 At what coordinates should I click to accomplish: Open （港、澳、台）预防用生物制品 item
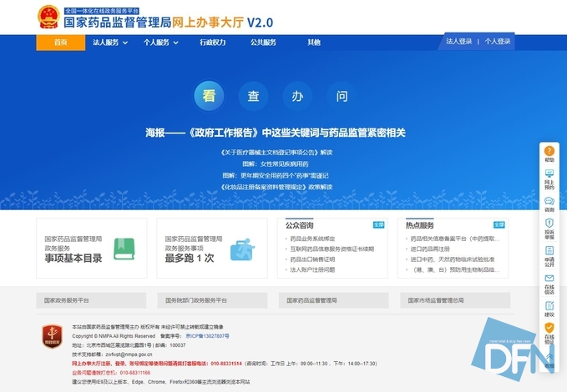click(455, 269)
